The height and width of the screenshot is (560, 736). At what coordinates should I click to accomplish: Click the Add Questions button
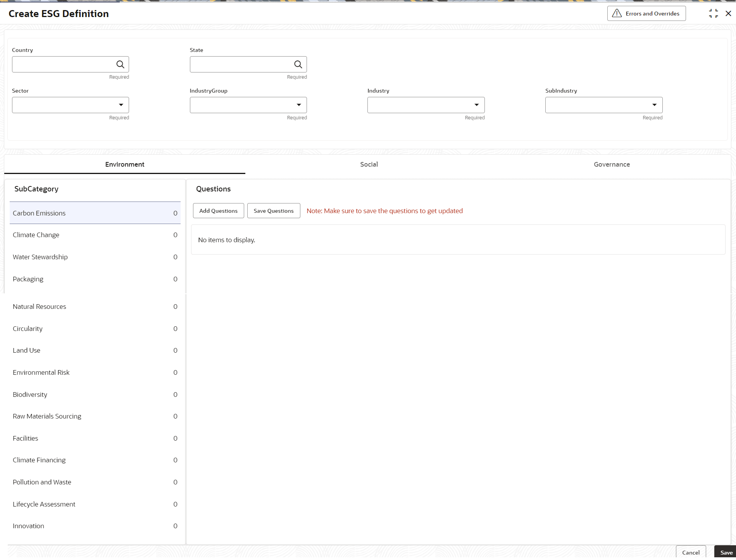[219, 211]
